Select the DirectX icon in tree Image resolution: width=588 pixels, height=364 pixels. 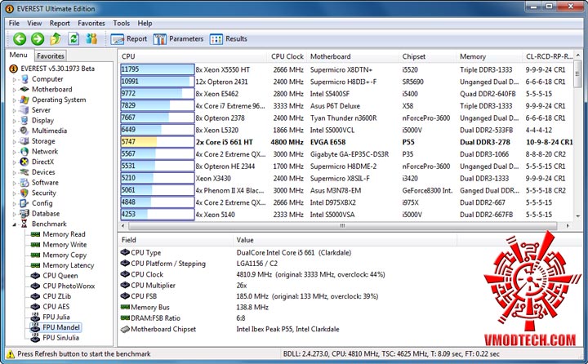(x=24, y=162)
